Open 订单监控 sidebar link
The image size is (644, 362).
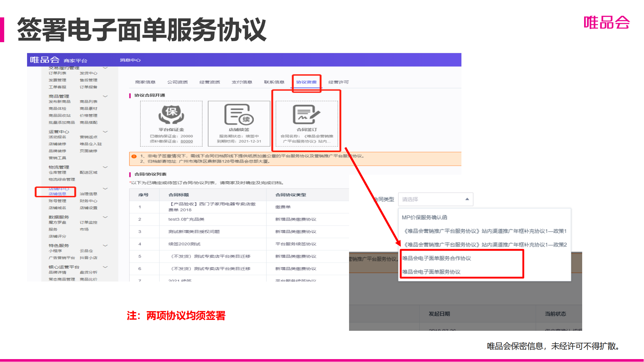(x=89, y=222)
